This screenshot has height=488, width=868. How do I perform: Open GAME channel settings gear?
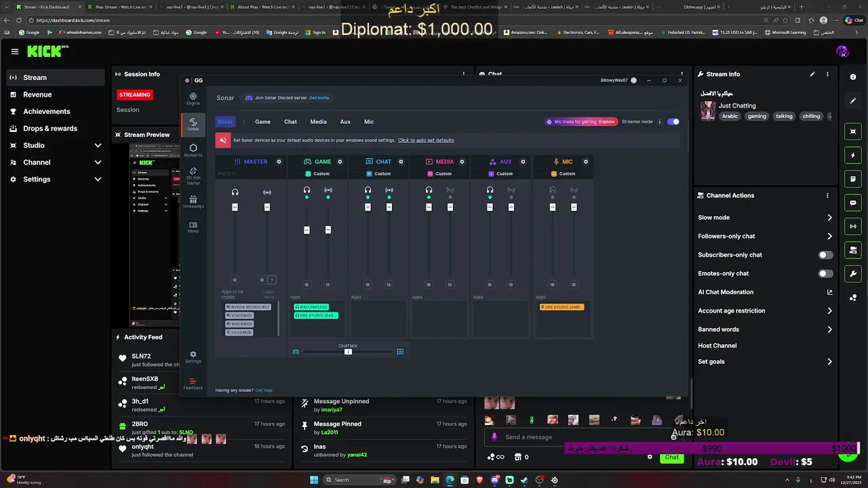[x=340, y=162]
